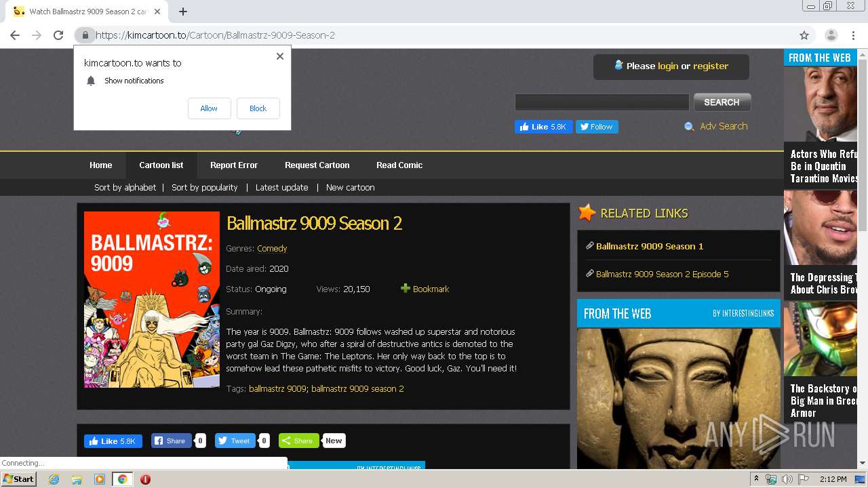This screenshot has height=488, width=868.
Task: Click the Twitter Follow button
Action: [x=597, y=127]
